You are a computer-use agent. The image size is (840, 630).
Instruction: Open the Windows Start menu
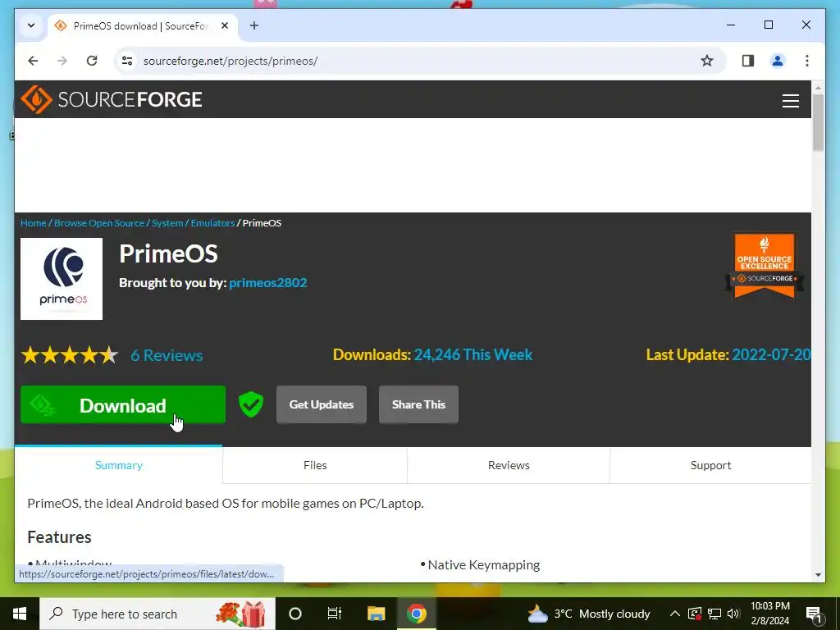point(20,614)
